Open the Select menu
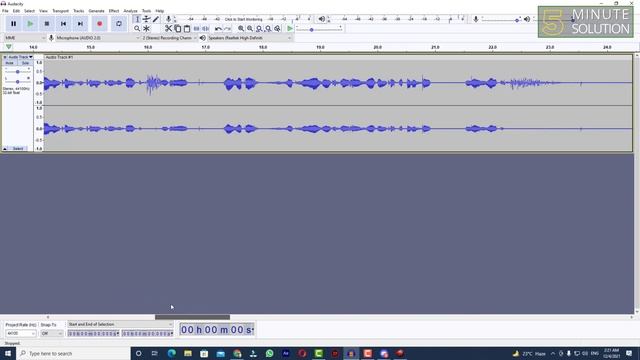640x360 pixels. [29, 11]
